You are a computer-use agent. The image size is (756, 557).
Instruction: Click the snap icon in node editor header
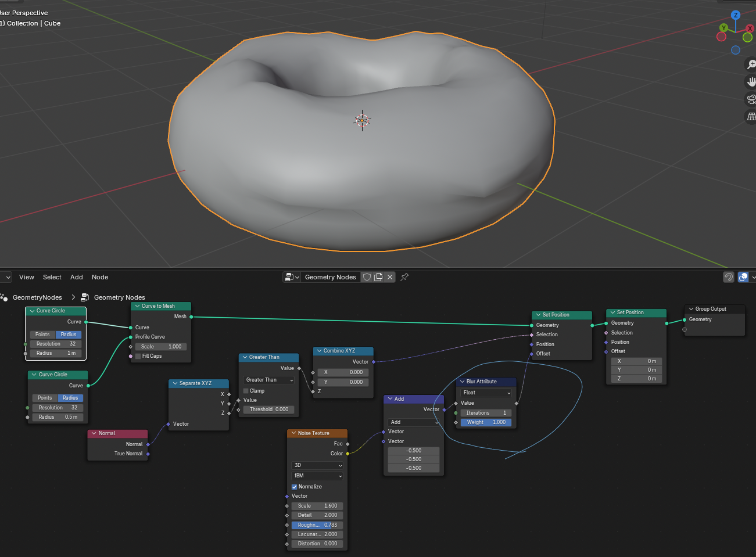click(729, 277)
